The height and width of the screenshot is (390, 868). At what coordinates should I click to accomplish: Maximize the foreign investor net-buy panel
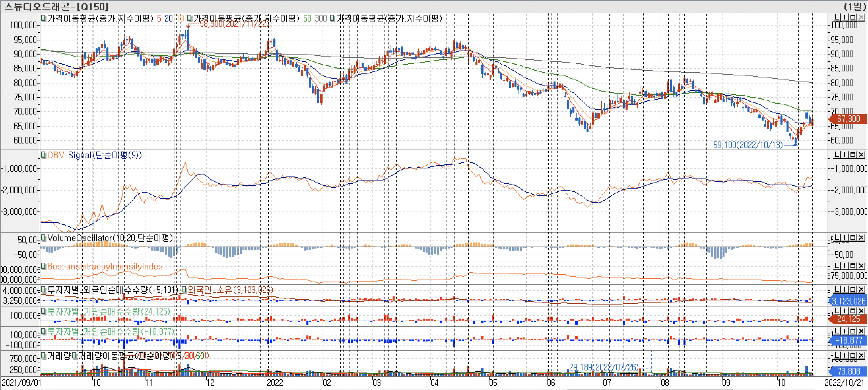pos(853,289)
